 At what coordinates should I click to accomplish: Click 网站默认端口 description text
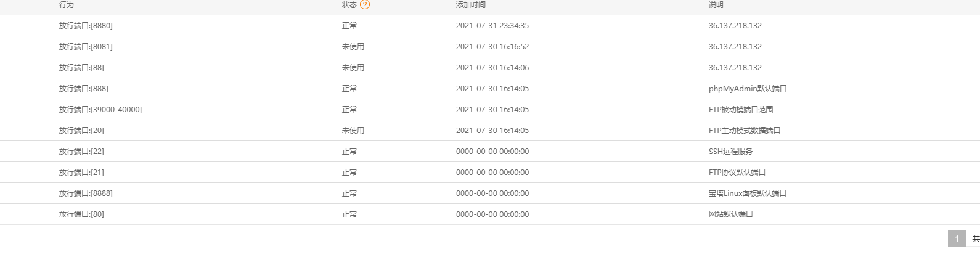[731, 214]
